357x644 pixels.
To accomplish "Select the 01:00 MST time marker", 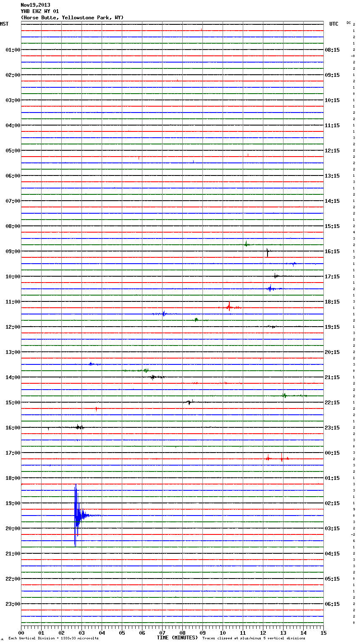I will [x=13, y=50].
